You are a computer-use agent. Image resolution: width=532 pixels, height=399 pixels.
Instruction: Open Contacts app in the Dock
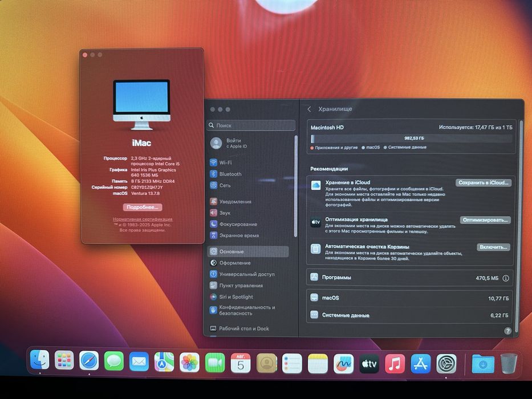(266, 364)
